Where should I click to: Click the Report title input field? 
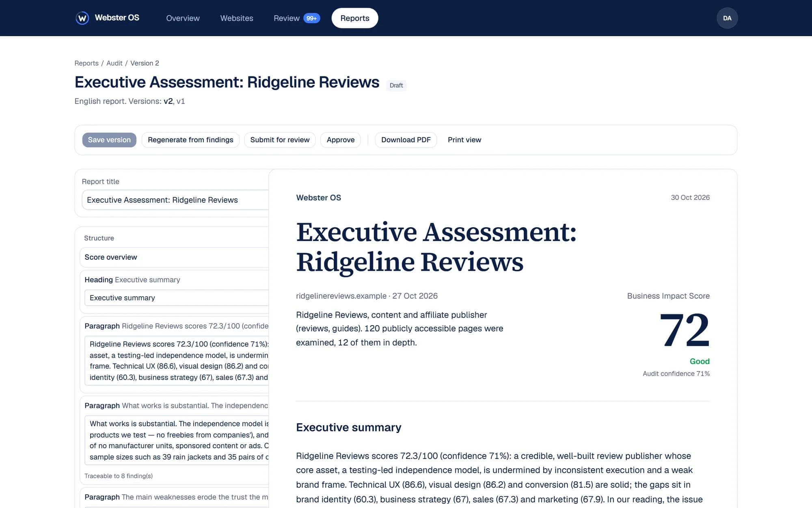(x=175, y=200)
